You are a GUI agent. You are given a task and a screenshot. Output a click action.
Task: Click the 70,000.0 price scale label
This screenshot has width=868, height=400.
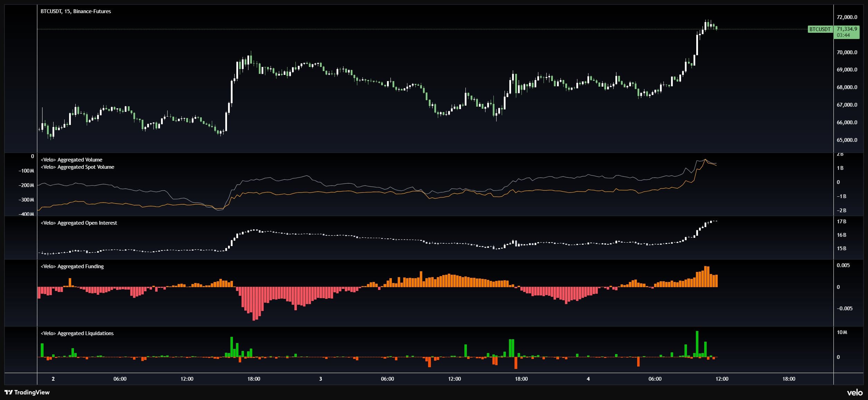point(847,52)
